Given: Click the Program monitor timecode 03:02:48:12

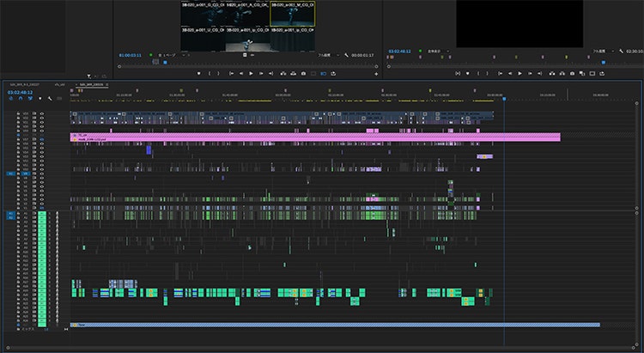Looking at the screenshot, I should click(x=399, y=52).
